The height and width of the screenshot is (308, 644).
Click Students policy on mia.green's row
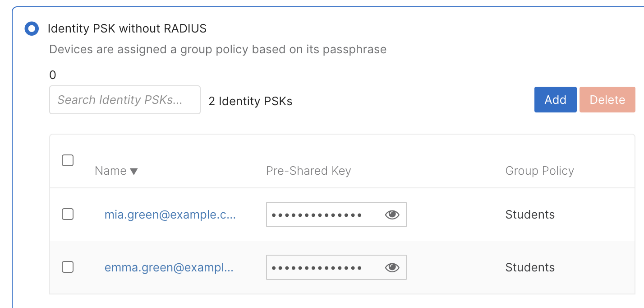point(530,215)
